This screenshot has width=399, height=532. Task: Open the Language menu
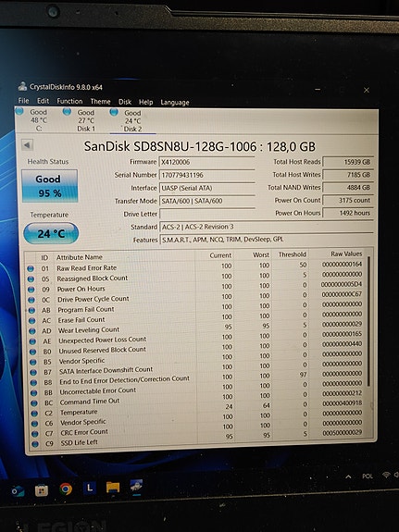tap(175, 103)
